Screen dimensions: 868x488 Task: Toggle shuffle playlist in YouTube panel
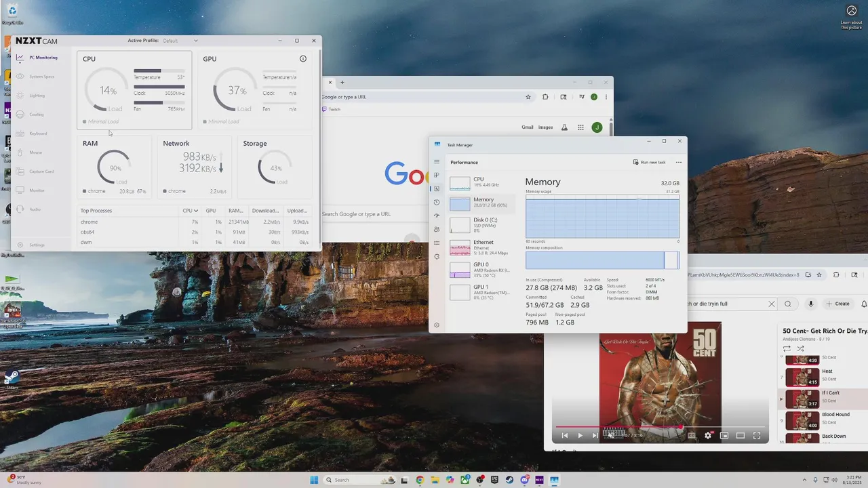coord(800,348)
